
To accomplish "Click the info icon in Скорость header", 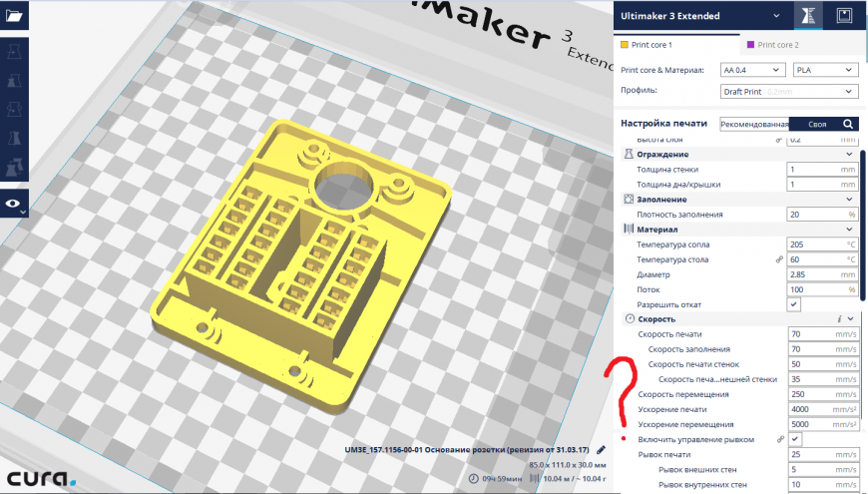I will coord(839,318).
